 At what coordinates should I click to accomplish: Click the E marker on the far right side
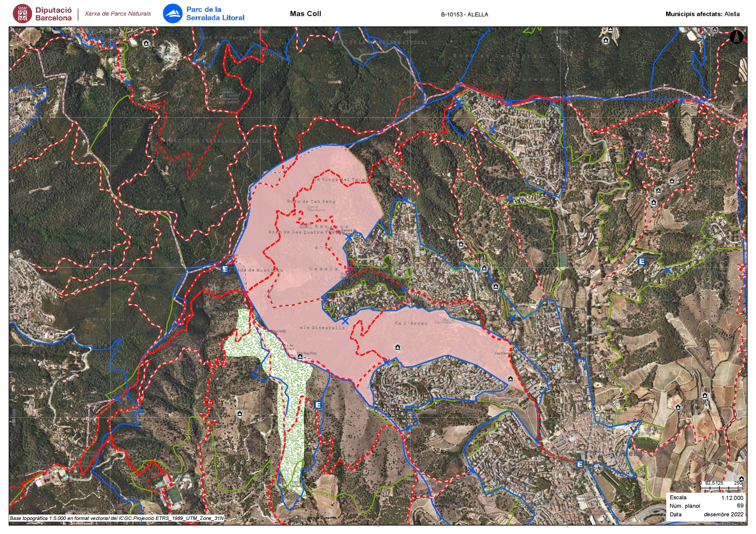coord(641,261)
